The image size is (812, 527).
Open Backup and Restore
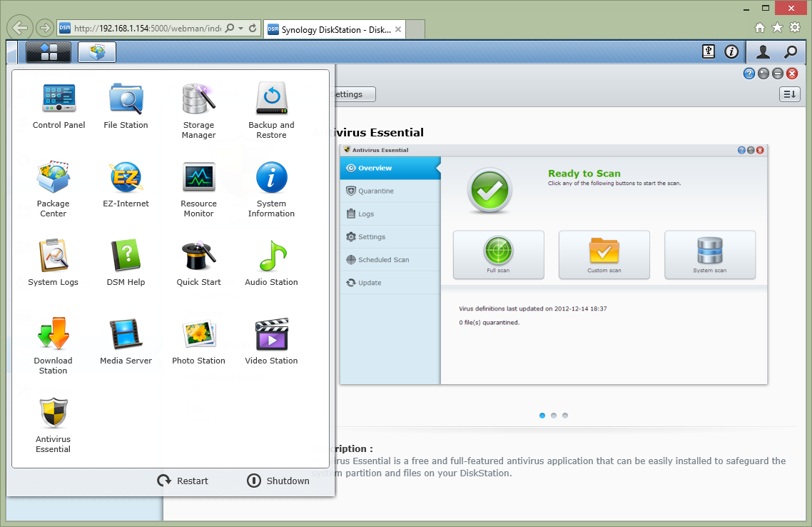click(x=271, y=111)
